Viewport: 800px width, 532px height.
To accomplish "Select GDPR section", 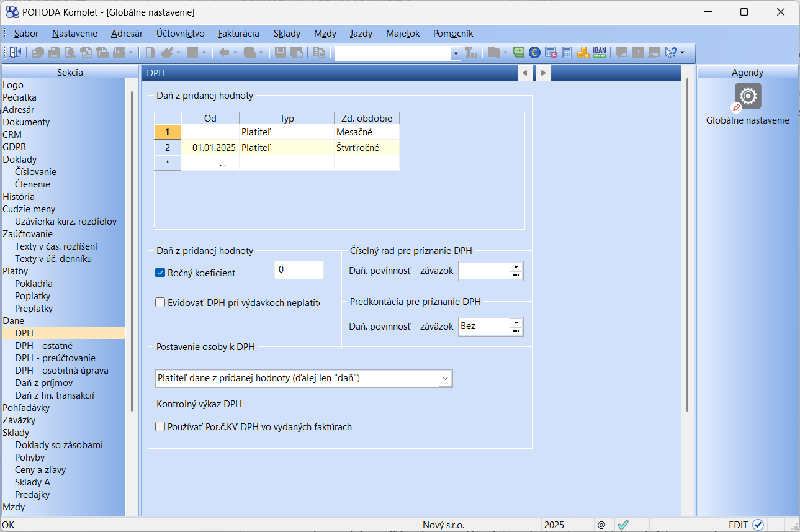I will click(x=14, y=147).
